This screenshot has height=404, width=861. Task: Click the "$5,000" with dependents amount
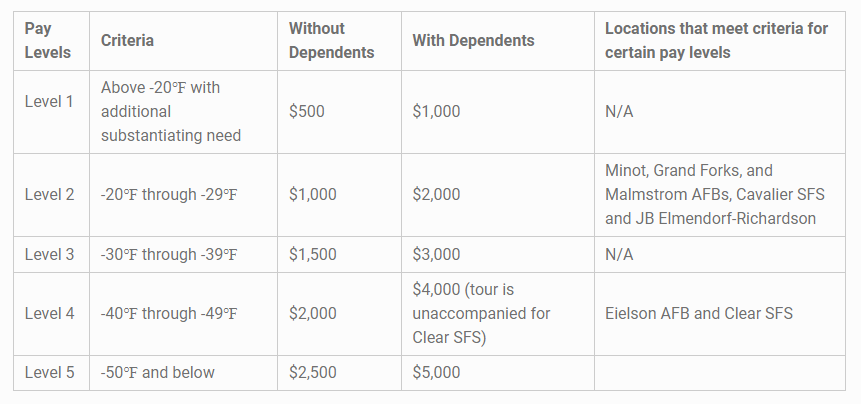tap(436, 373)
